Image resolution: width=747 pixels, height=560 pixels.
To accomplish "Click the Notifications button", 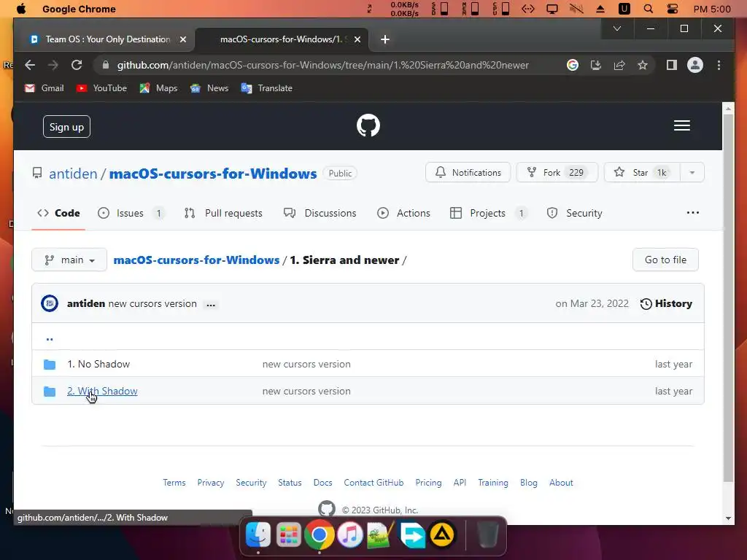I will (x=468, y=172).
